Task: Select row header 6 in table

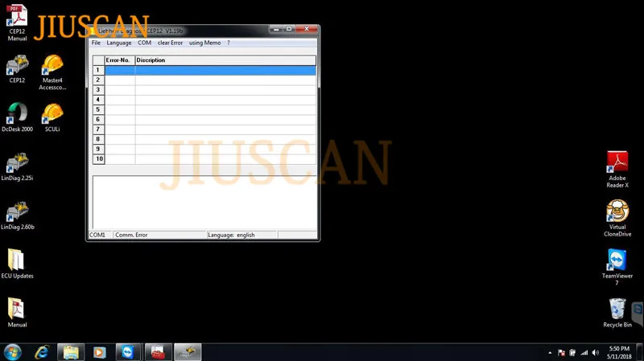Action: [x=98, y=119]
